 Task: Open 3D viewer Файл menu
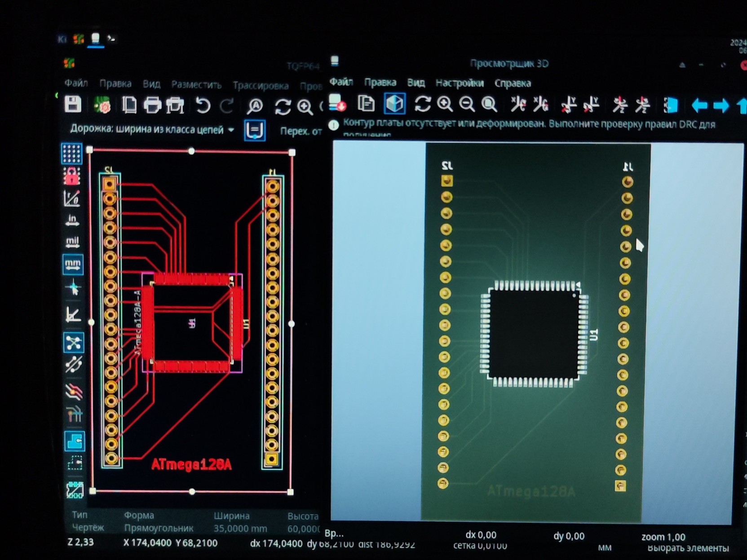[x=341, y=82]
